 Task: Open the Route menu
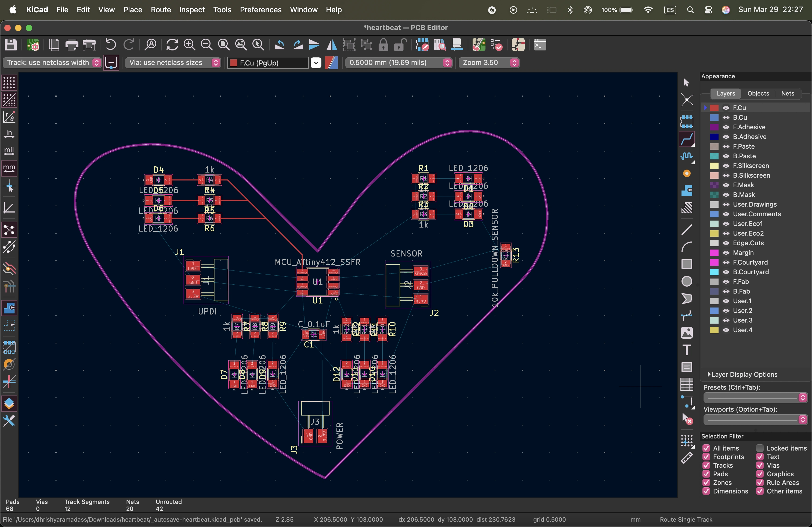(161, 10)
